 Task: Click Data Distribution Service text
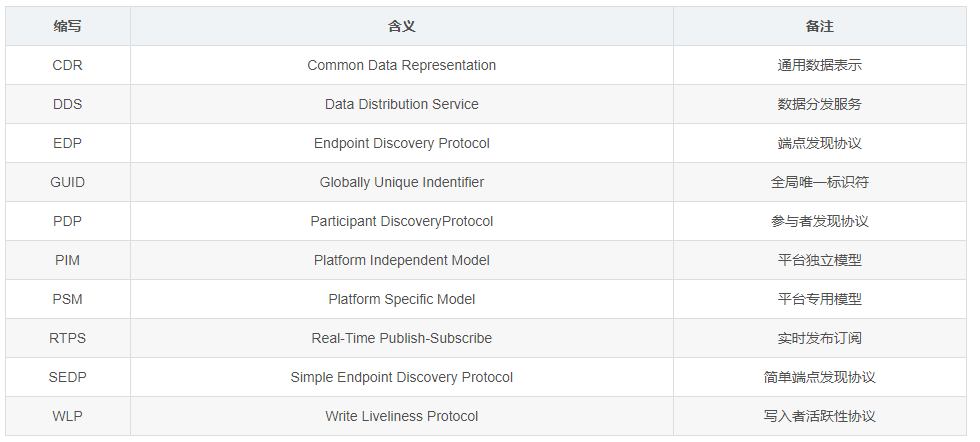point(401,104)
